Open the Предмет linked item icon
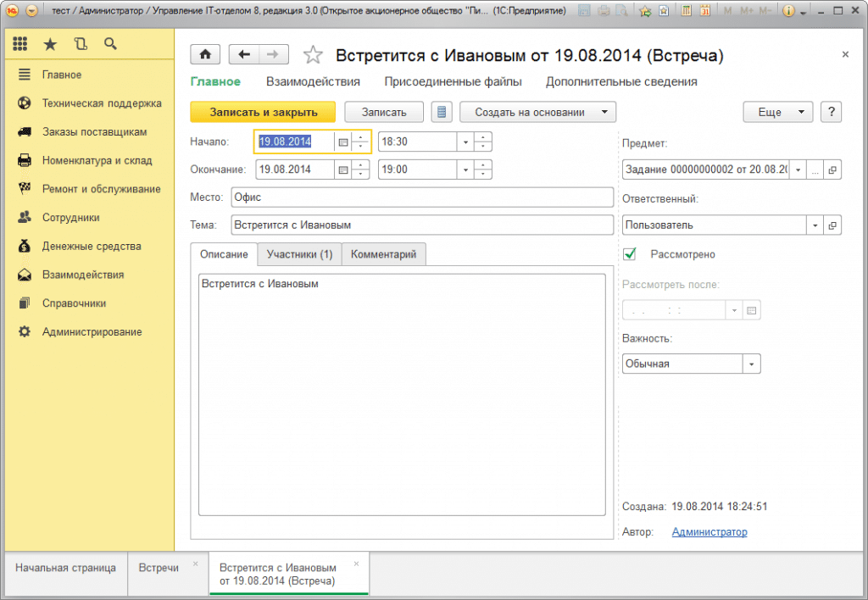Viewport: 868px width, 600px height. pyautogui.click(x=832, y=169)
